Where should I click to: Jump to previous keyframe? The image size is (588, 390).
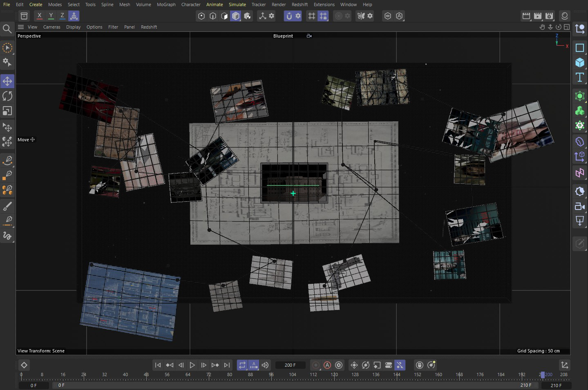coord(169,365)
